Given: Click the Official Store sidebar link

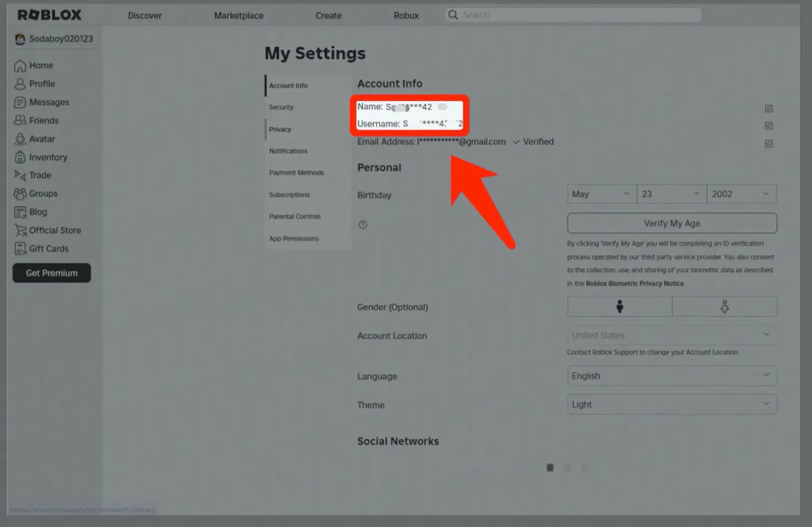Looking at the screenshot, I should tap(55, 230).
